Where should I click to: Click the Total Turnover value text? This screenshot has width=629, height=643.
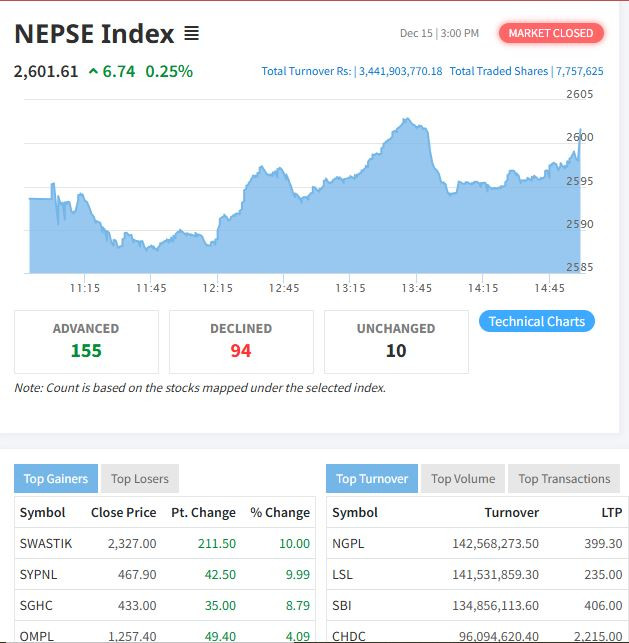click(398, 71)
